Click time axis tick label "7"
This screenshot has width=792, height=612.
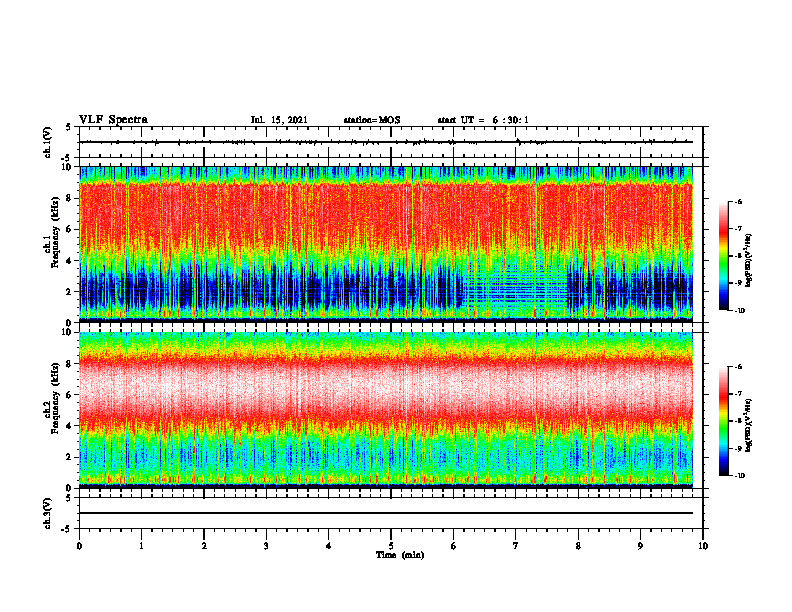(516, 546)
